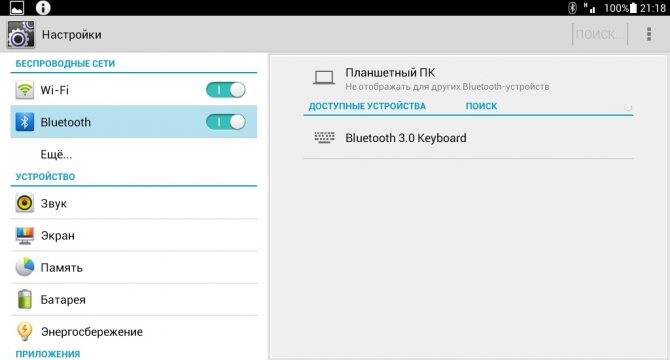The width and height of the screenshot is (670, 360).
Task: Open notification image icon in status bar
Action: 17,8
